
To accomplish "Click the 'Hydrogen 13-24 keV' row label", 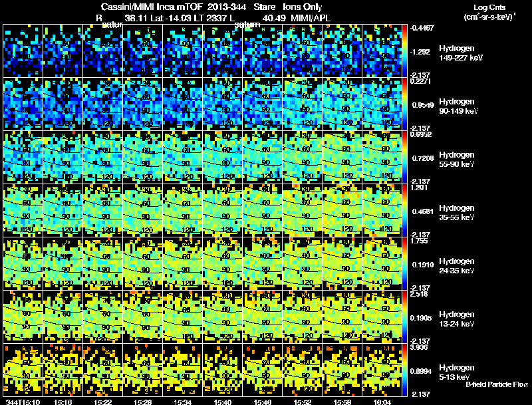I will (x=456, y=319).
